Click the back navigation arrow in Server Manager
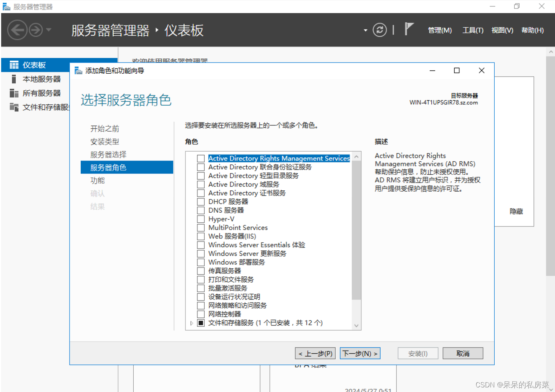This screenshot has width=555, height=392. (17, 30)
